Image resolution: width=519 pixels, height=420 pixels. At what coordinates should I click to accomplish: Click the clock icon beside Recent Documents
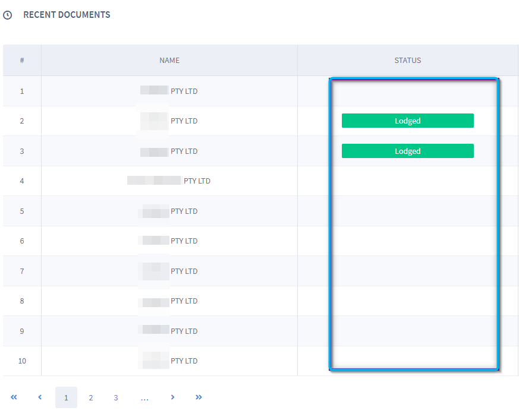point(8,15)
